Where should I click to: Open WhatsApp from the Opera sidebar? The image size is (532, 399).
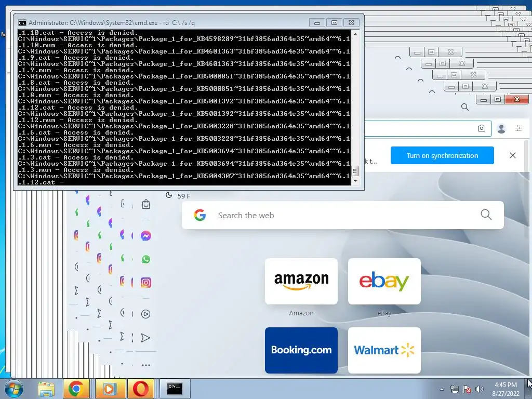tap(146, 259)
